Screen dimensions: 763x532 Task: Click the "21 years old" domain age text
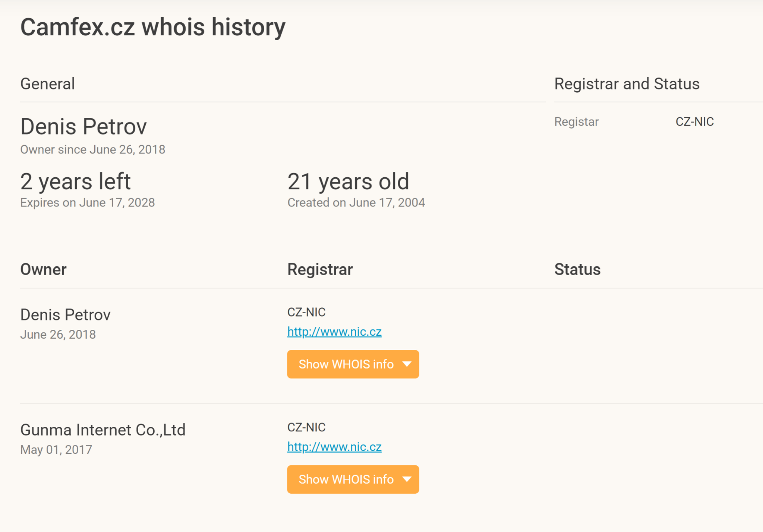pos(348,181)
